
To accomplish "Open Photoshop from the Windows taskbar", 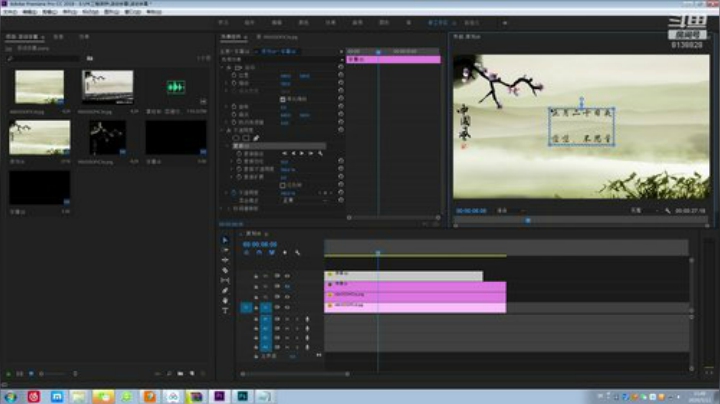I will pos(242,397).
